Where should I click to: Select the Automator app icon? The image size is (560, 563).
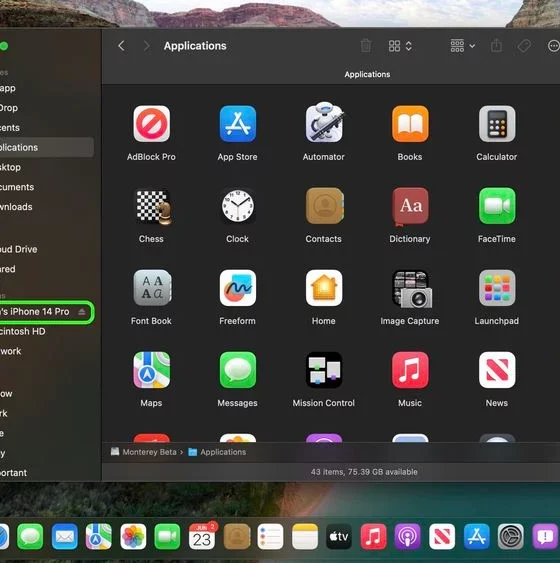pos(324,123)
